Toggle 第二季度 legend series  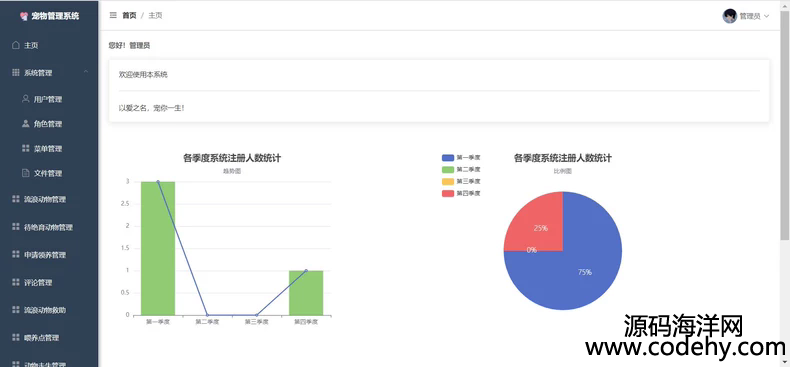pos(461,169)
